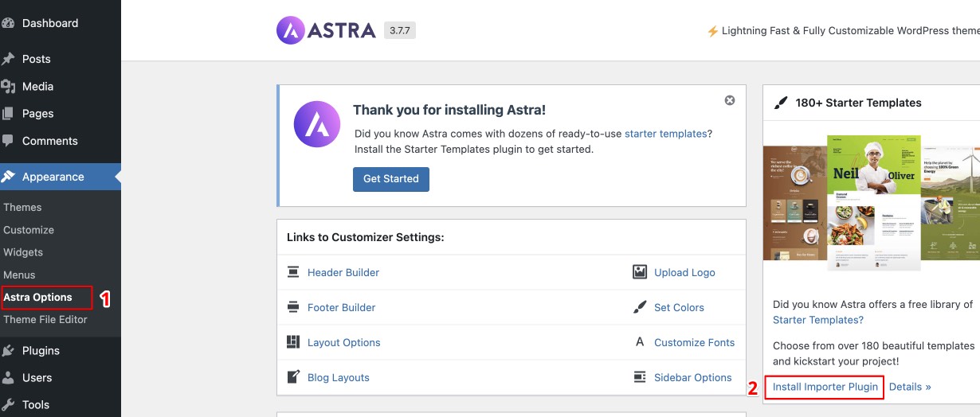Go to Widgets submenu item
The height and width of the screenshot is (417, 980).
pos(23,252)
